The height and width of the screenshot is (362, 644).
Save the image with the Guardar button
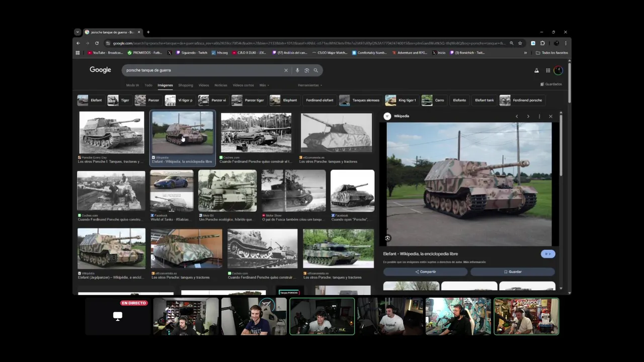[513, 271]
